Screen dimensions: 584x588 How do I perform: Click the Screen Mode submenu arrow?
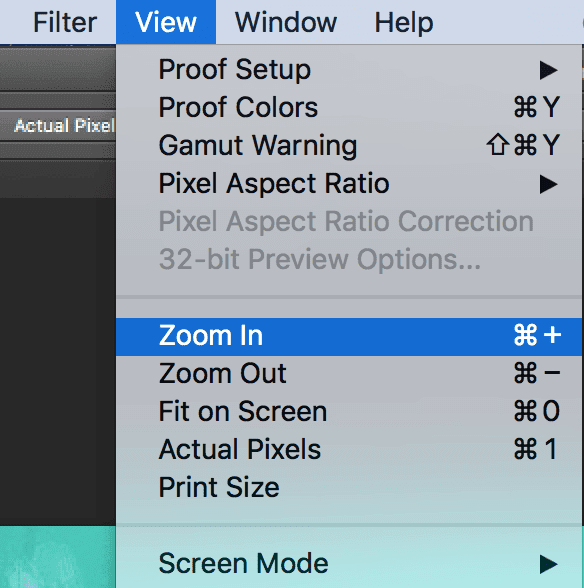click(x=548, y=564)
